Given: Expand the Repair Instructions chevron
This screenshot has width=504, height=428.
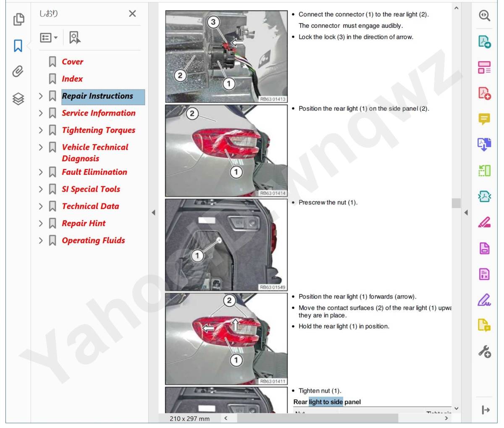Looking at the screenshot, I should [x=41, y=96].
